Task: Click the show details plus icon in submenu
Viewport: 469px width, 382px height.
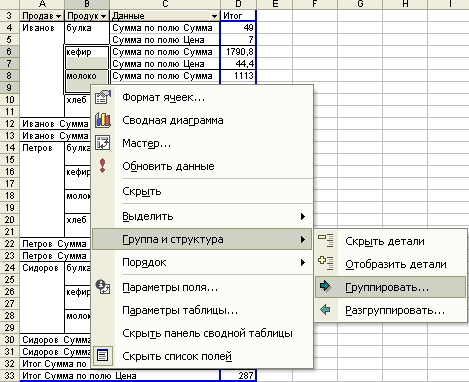Action: point(325,263)
